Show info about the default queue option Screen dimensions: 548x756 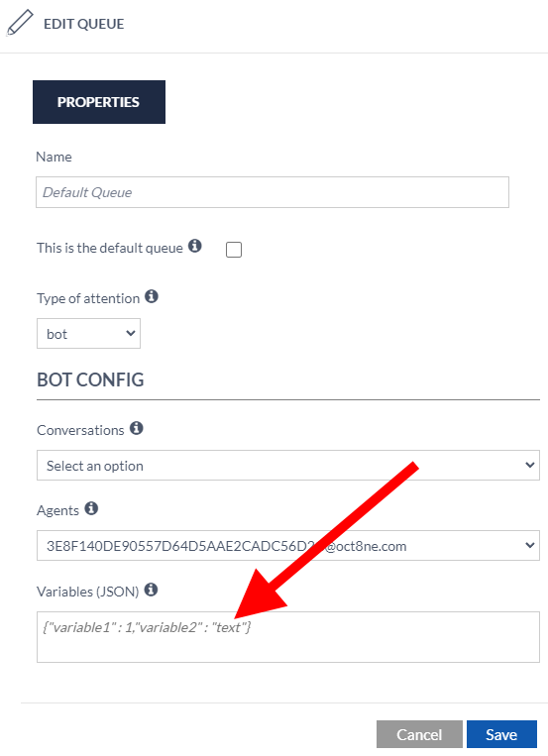click(195, 246)
